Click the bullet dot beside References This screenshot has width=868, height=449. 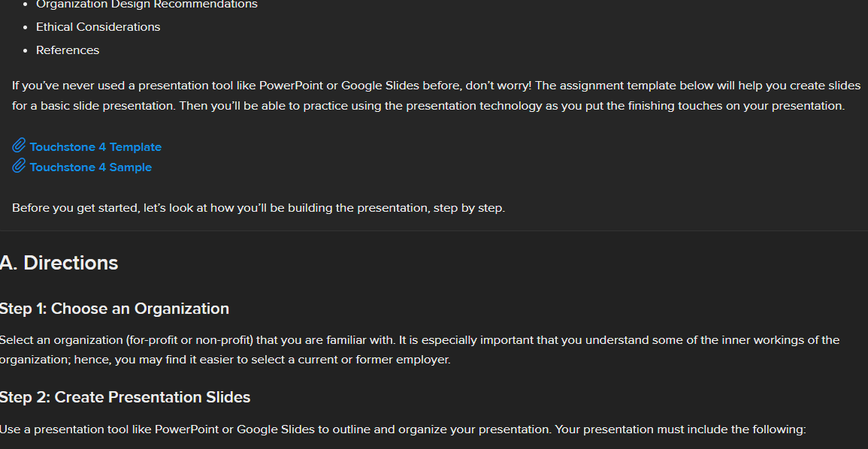point(26,51)
